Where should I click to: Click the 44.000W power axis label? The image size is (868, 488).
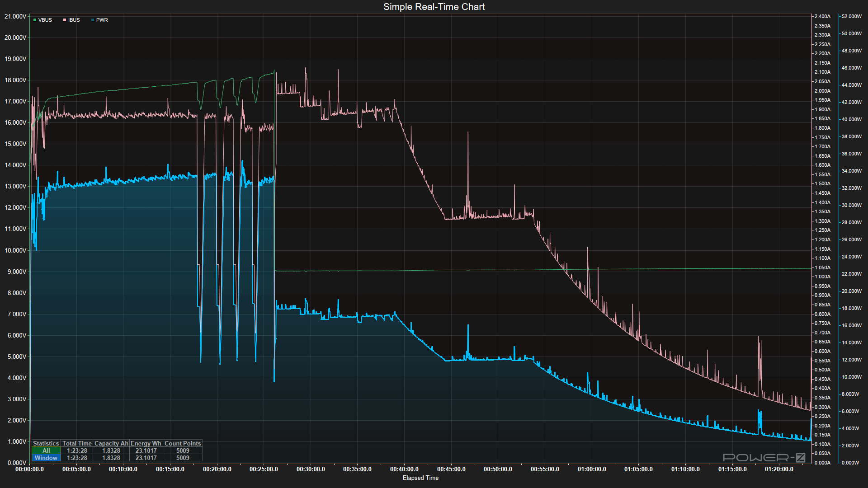[852, 85]
